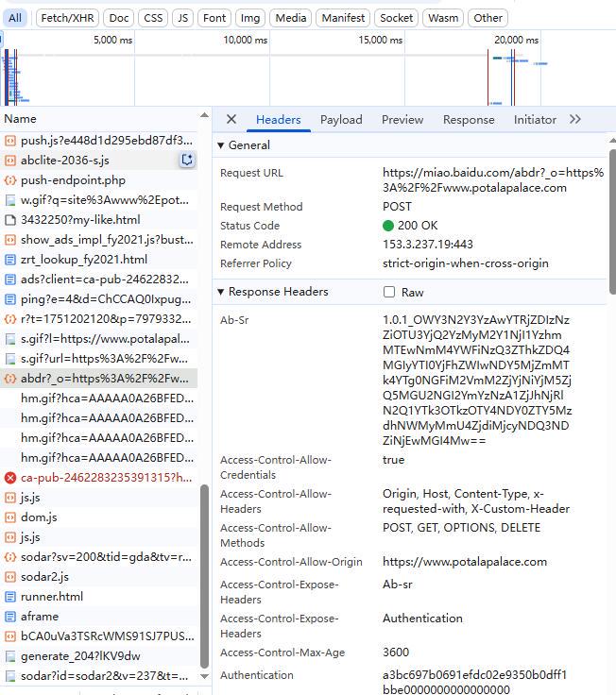Select the sodar2.js script icon
The height and width of the screenshot is (695, 616).
(x=9, y=577)
